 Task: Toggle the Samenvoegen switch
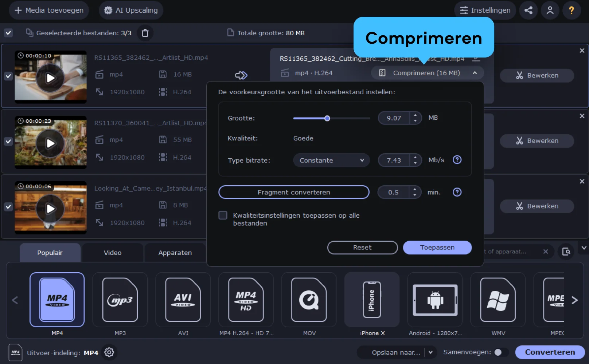click(502, 352)
